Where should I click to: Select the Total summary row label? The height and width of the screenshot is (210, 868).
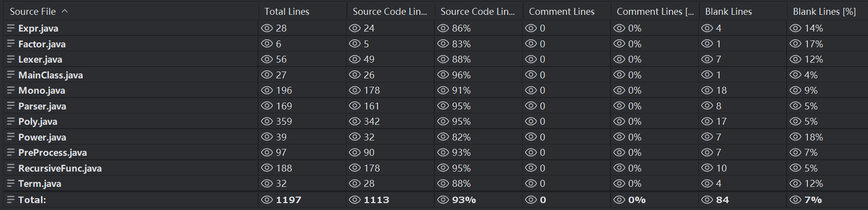(32, 200)
